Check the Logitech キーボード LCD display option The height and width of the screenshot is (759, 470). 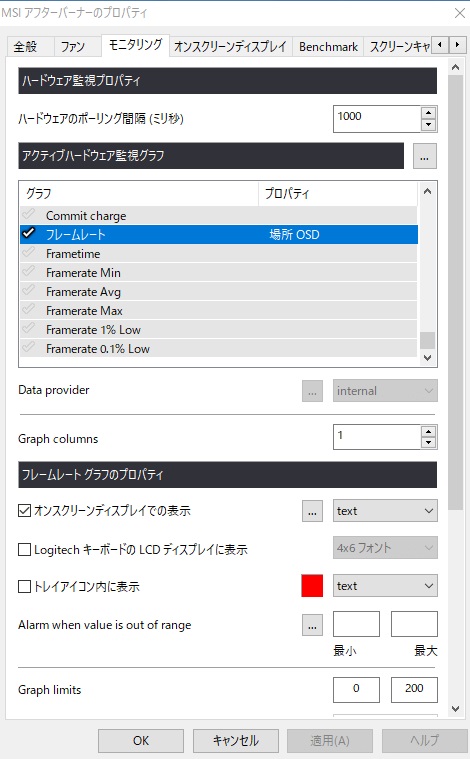(x=24, y=549)
